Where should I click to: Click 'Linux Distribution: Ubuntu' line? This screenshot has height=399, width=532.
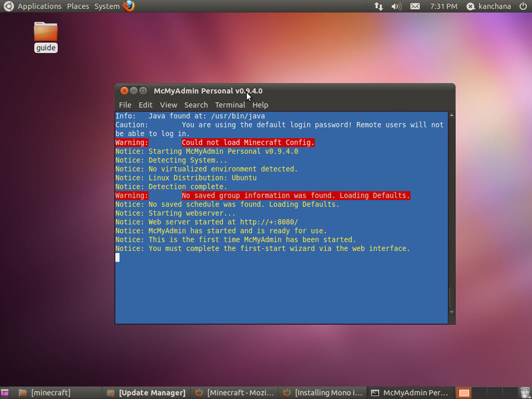pos(203,178)
